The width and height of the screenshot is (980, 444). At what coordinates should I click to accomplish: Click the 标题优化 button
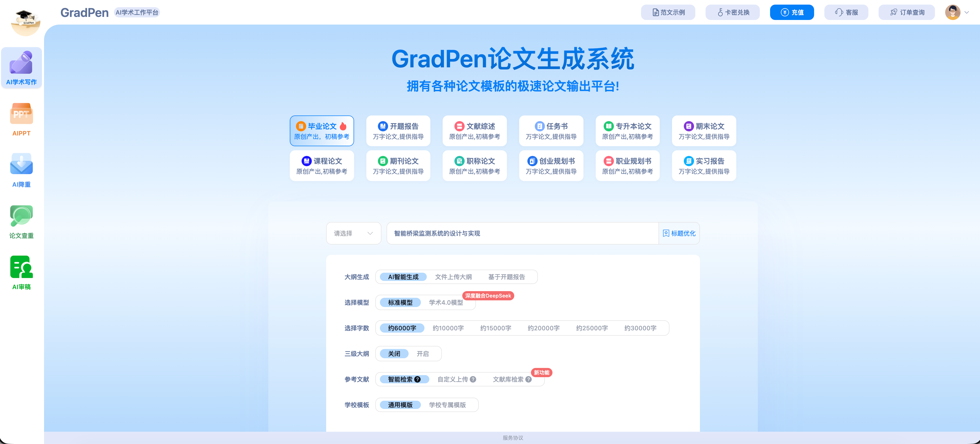[x=679, y=233]
